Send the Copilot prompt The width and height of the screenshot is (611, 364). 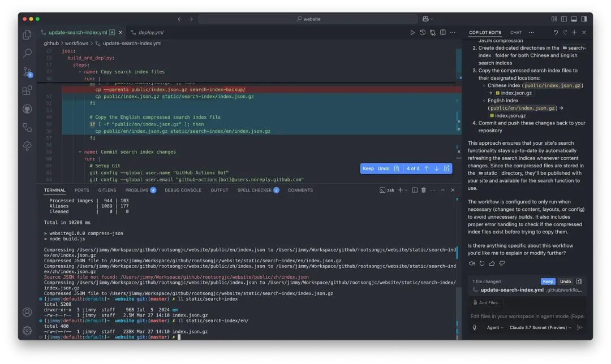pos(579,327)
